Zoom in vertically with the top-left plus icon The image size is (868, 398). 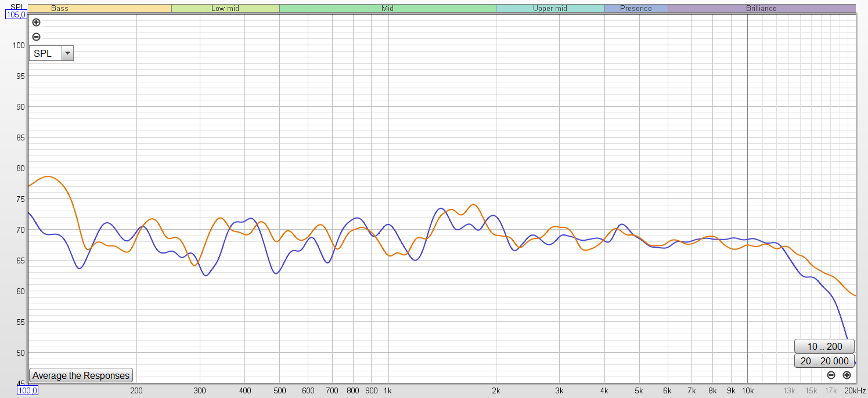coord(36,23)
